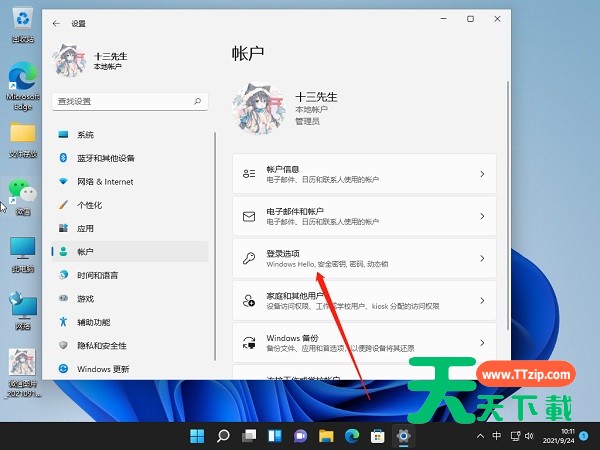This screenshot has height=450, width=600.
Task: Click the envelope icon for 电子邮件和帐户
Action: 249,217
